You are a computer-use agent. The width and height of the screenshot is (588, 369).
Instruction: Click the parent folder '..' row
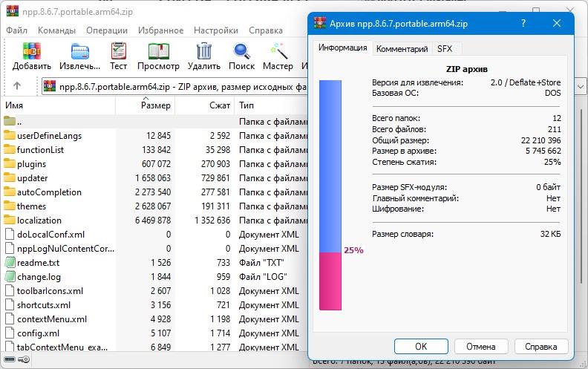click(155, 121)
